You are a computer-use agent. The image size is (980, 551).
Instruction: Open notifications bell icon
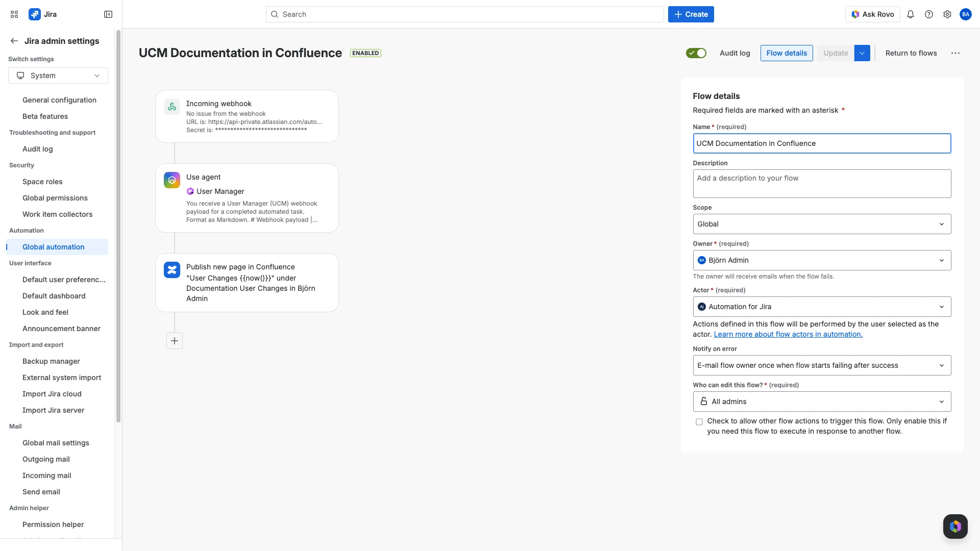[911, 14]
